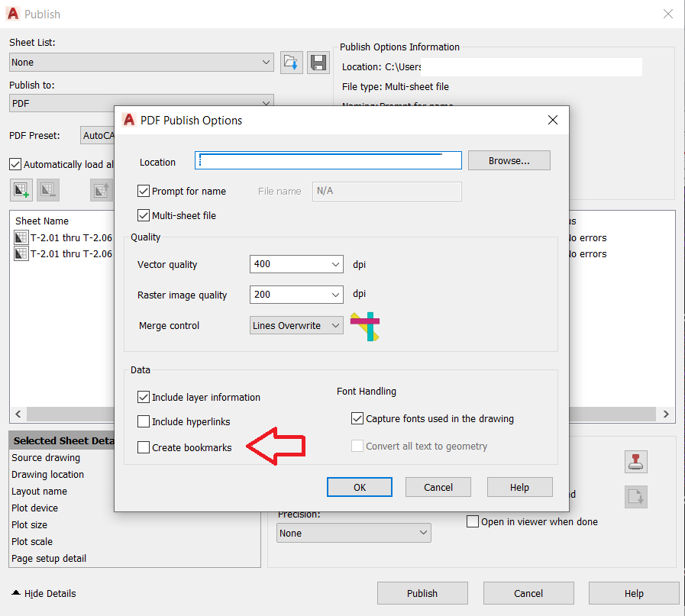The width and height of the screenshot is (685, 616).
Task: Add sheets using the green plus icon
Action: 21,189
